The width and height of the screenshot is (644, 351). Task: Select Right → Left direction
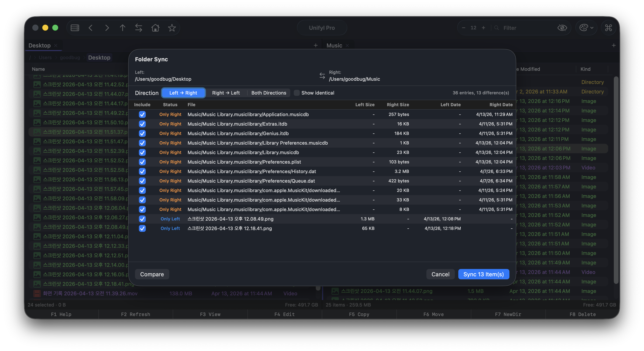(226, 93)
